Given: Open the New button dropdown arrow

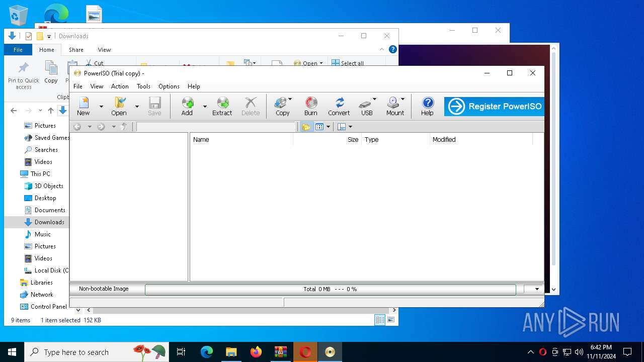Looking at the screenshot, I should pos(101,106).
